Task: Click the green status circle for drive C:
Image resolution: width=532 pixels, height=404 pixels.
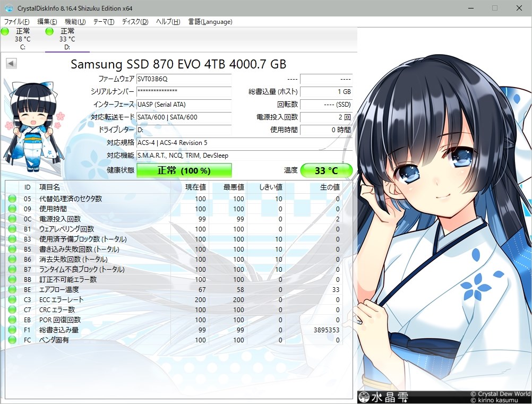Action: tap(5, 31)
